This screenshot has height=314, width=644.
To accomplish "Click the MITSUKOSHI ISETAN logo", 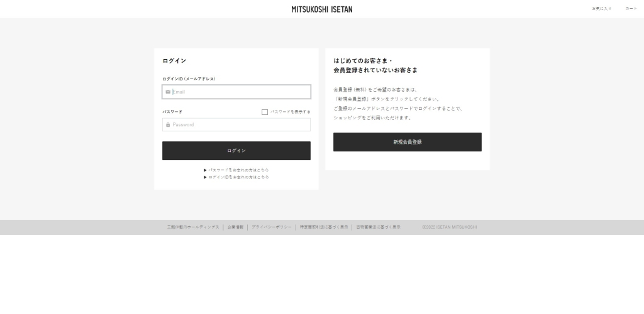I will [x=322, y=9].
